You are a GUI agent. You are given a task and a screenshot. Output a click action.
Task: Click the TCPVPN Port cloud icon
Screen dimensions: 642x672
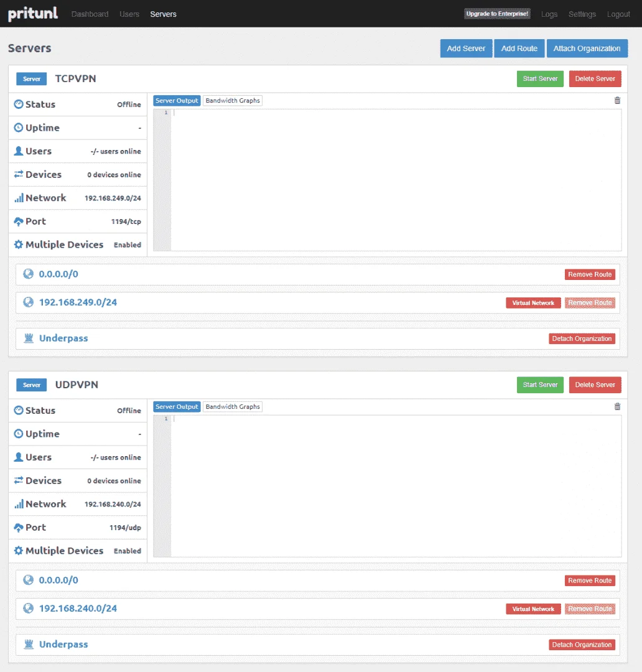tap(19, 221)
